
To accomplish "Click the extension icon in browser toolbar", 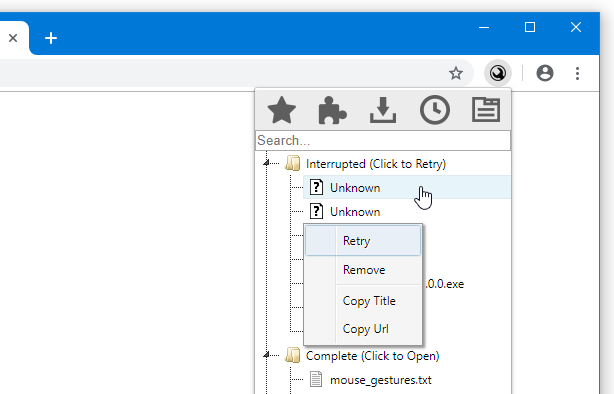I will [x=498, y=73].
